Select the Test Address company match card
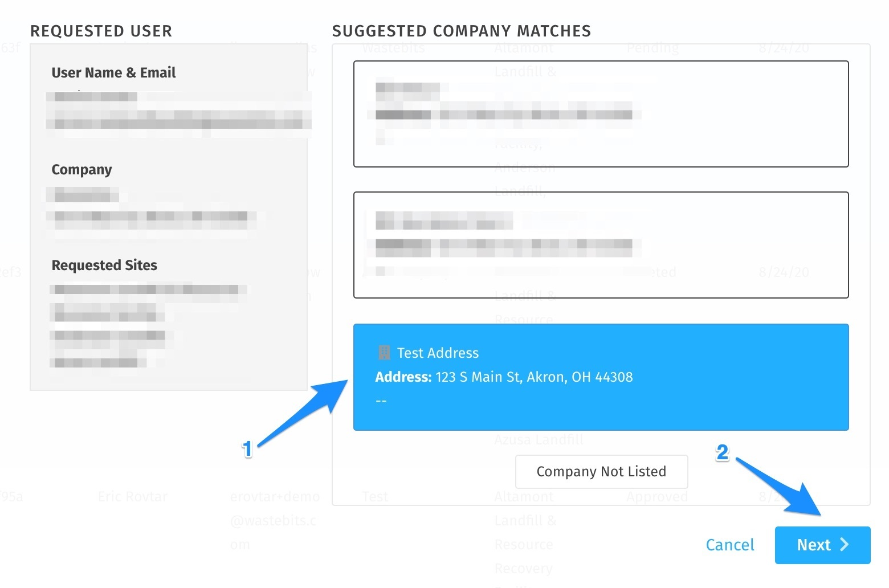Image resolution: width=889 pixels, height=588 pixels. point(601,377)
